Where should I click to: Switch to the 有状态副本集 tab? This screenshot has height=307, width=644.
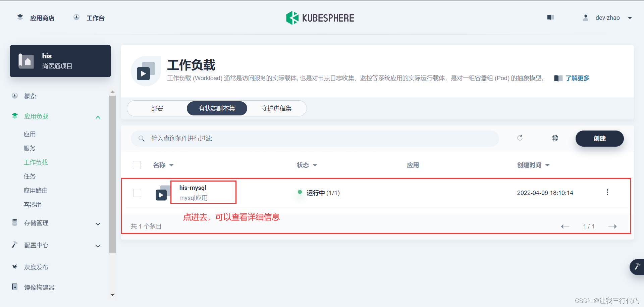[217, 108]
